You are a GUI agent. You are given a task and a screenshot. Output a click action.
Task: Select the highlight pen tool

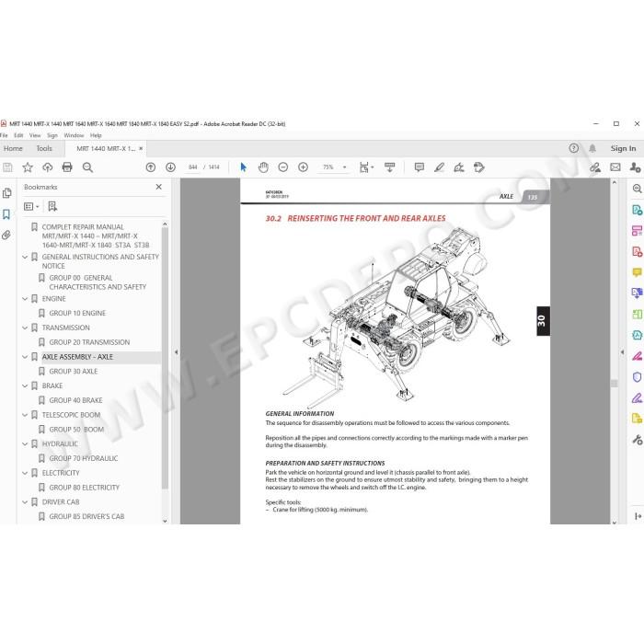point(439,167)
